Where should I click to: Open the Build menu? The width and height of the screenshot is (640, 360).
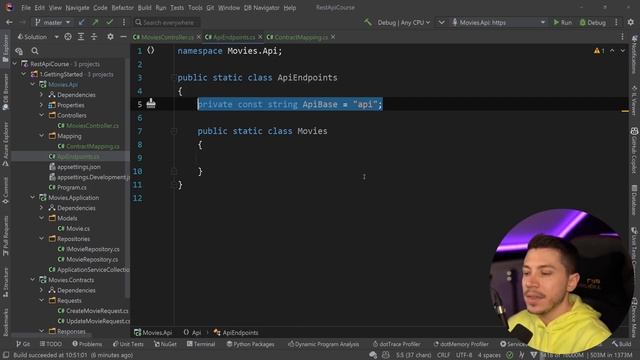click(144, 7)
